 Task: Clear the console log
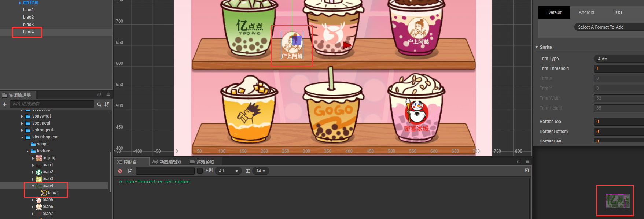coord(120,171)
